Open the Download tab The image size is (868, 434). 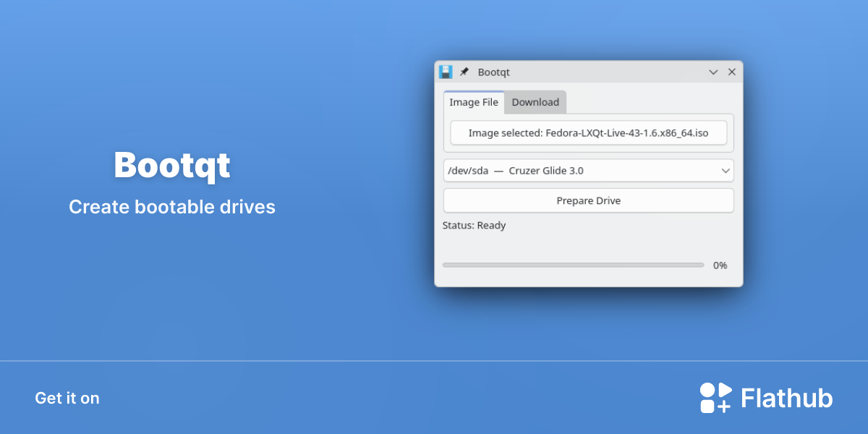click(535, 102)
